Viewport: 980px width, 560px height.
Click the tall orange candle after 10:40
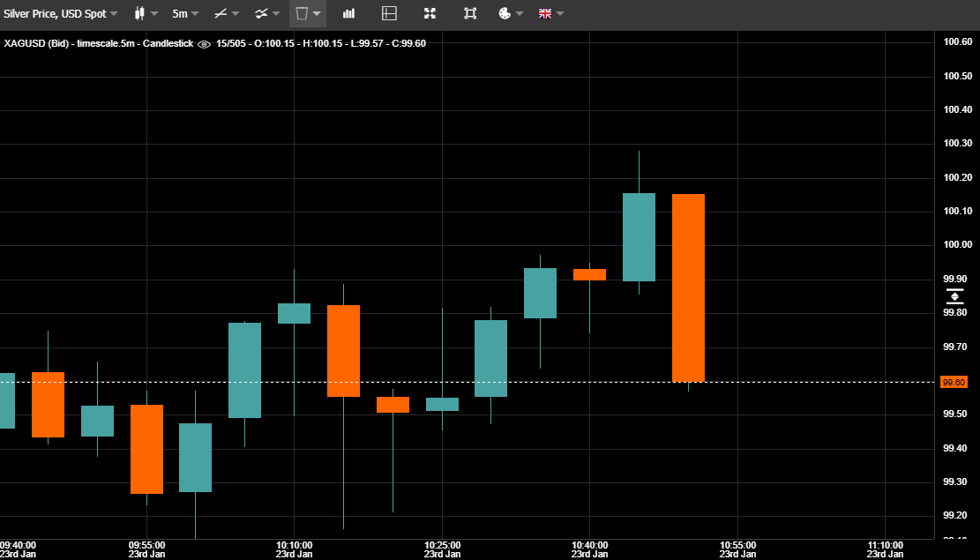coord(688,287)
